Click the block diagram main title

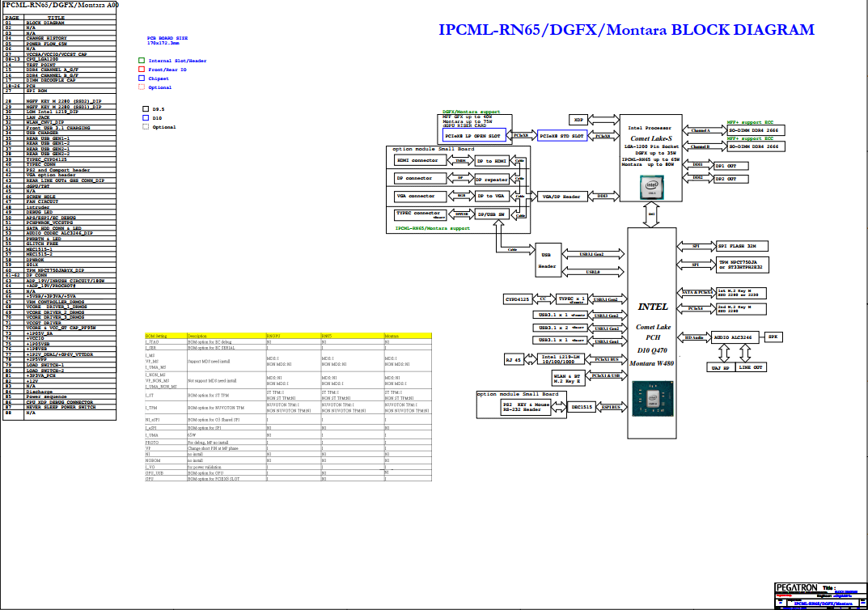627,30
